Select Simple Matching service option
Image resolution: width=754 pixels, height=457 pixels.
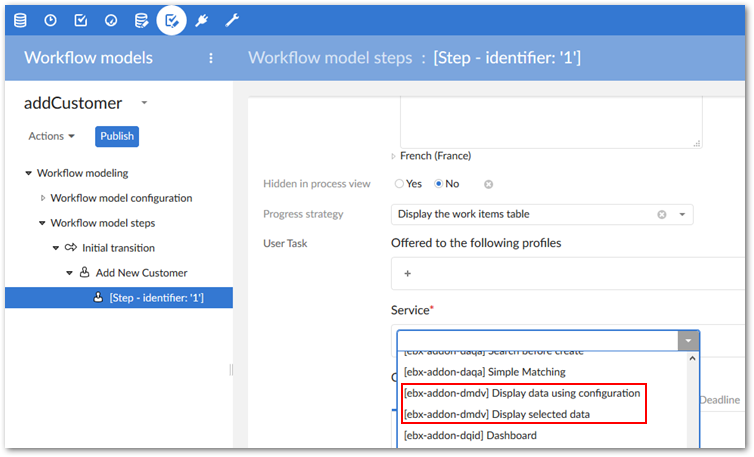pyautogui.click(x=484, y=372)
